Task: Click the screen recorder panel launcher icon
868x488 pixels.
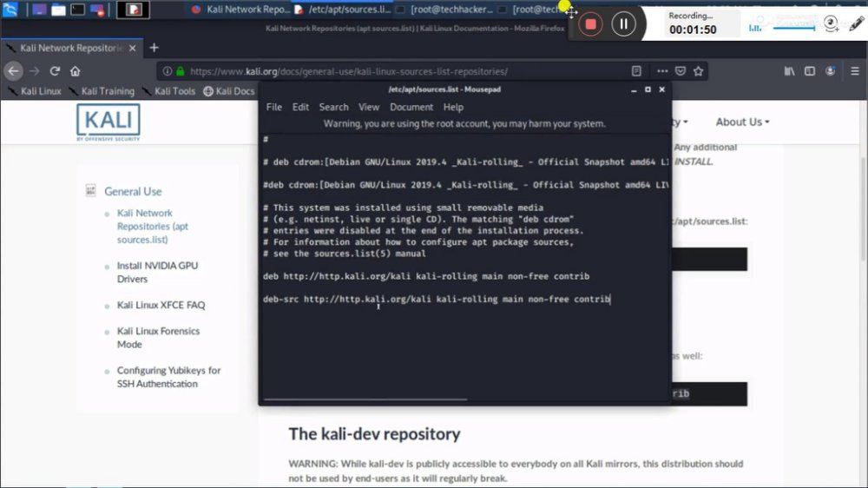Action: click(x=97, y=10)
